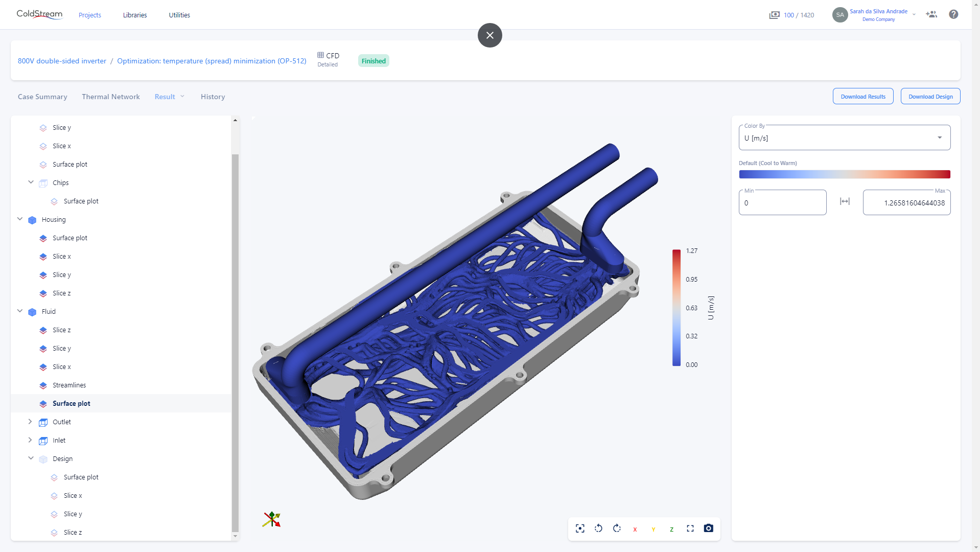Click the Fluid cube icon
Image resolution: width=980 pixels, height=552 pixels.
pyautogui.click(x=32, y=312)
